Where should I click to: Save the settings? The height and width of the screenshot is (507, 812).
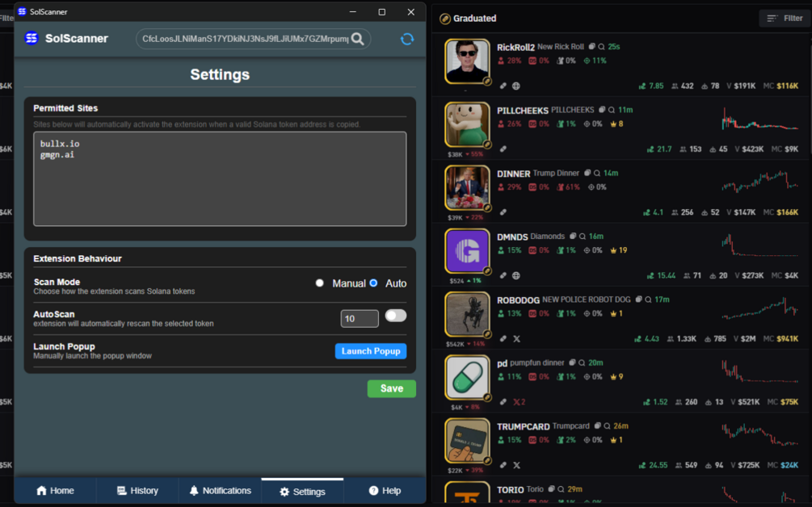[392, 388]
